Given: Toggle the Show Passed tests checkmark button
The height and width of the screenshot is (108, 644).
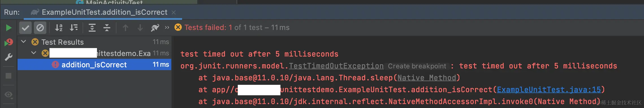Looking at the screenshot, I should pyautogui.click(x=25, y=28).
